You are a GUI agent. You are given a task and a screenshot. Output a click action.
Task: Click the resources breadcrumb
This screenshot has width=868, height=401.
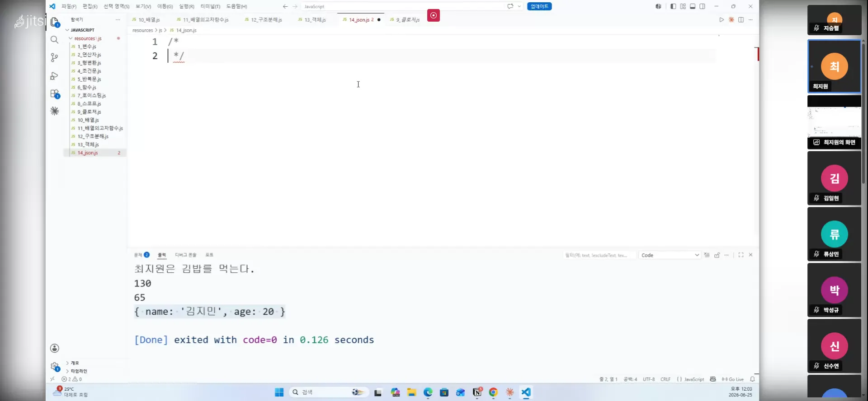click(142, 30)
